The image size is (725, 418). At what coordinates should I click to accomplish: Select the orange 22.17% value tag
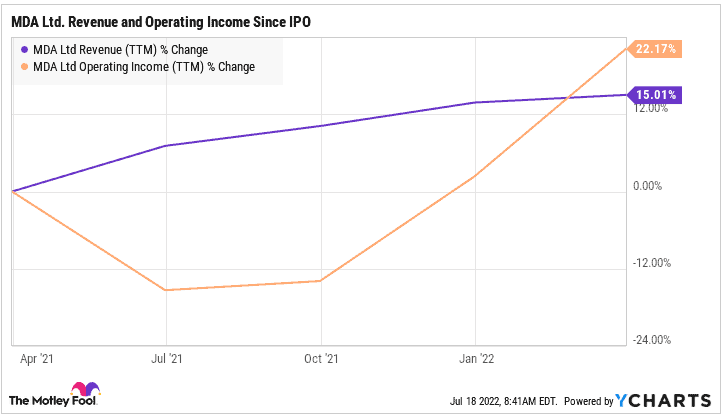click(x=653, y=48)
